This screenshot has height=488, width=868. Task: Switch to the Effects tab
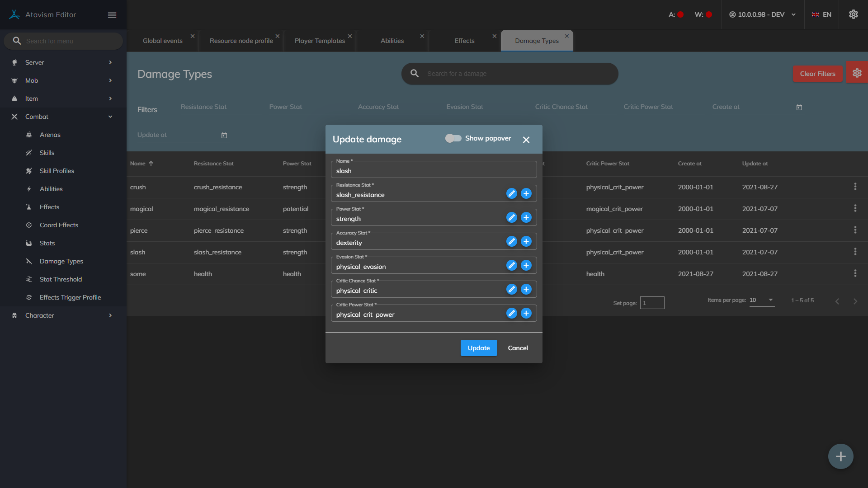464,41
